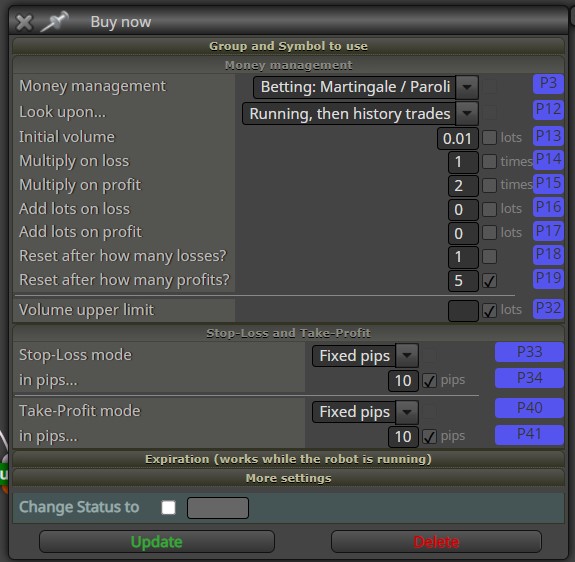Click Reset after how many losses field
Screen dimensions: 575x562
coord(463,257)
